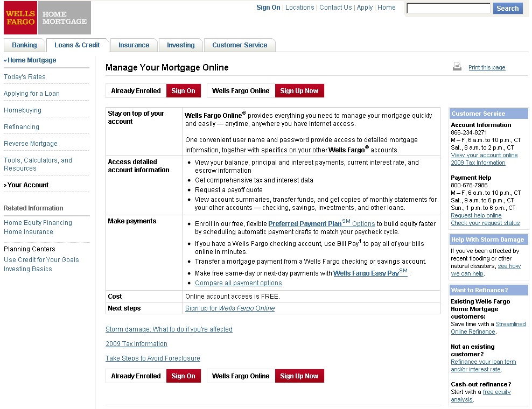This screenshot has width=532, height=409.
Task: Expand the Home Mortgage sidebar section
Action: click(x=31, y=60)
